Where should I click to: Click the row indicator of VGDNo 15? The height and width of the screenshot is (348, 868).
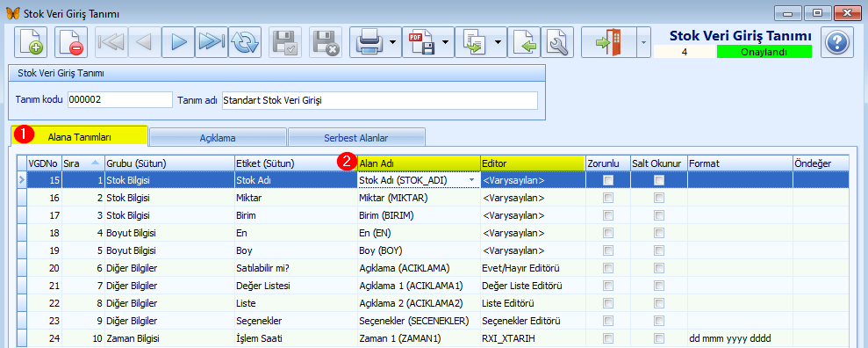tap(22, 180)
